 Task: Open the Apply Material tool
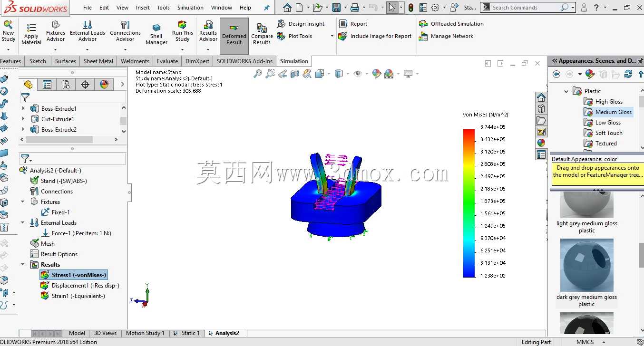tap(31, 34)
